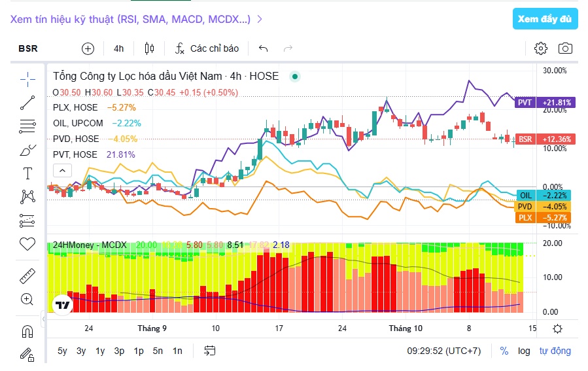Open the Xem tín hiệu kỹ thuật link

click(136, 19)
